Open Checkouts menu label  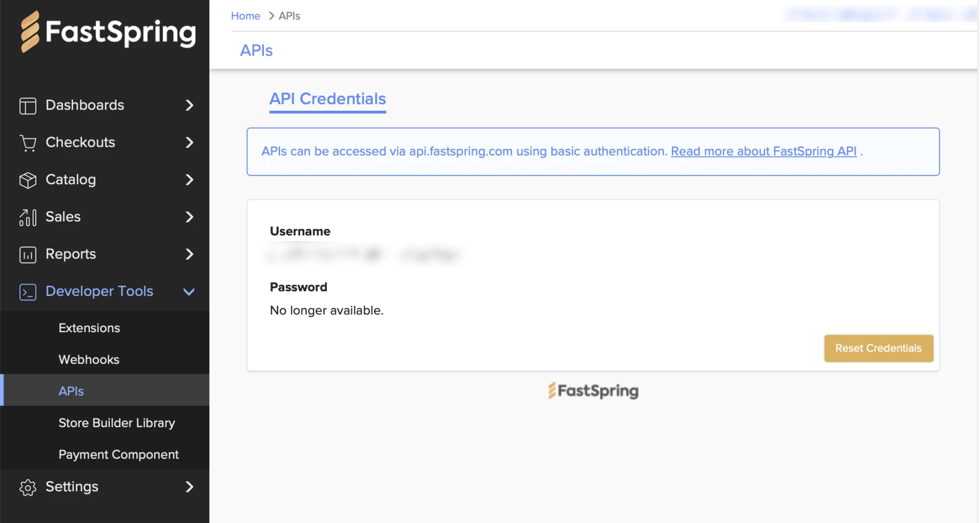tap(80, 142)
